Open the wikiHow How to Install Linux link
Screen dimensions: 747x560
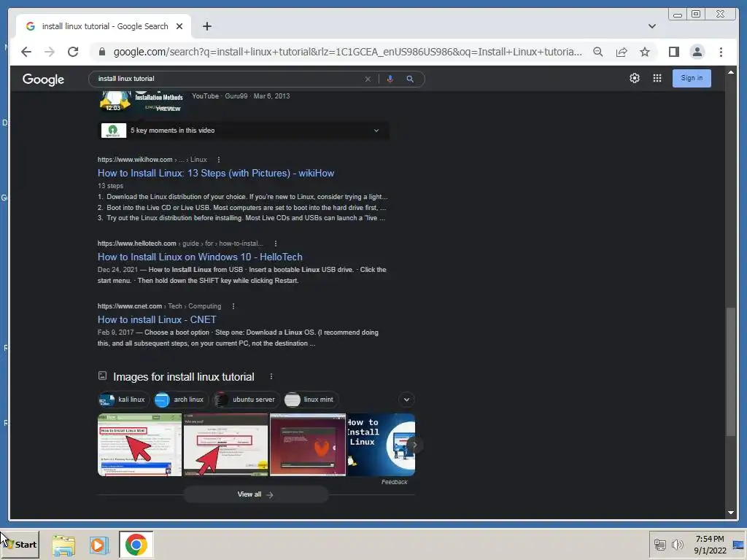[216, 173]
